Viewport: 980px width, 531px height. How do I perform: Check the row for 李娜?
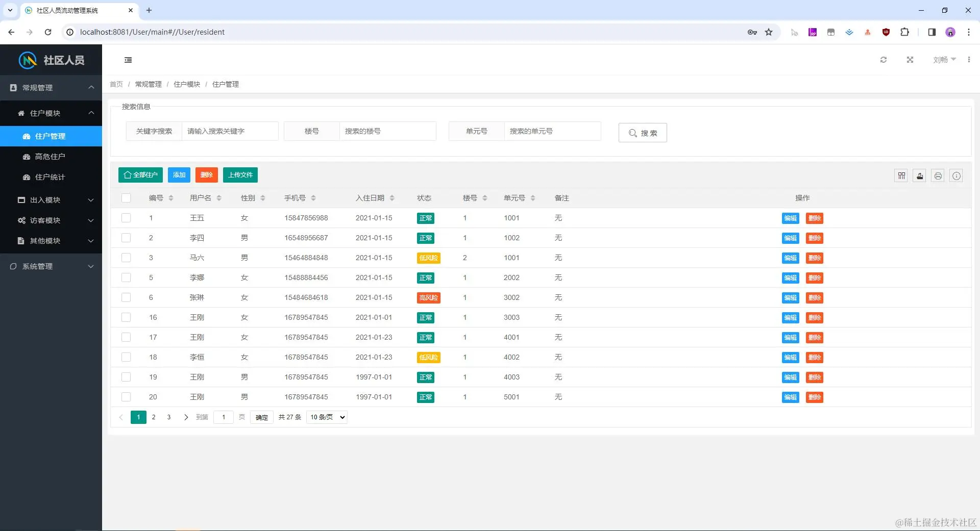(126, 277)
